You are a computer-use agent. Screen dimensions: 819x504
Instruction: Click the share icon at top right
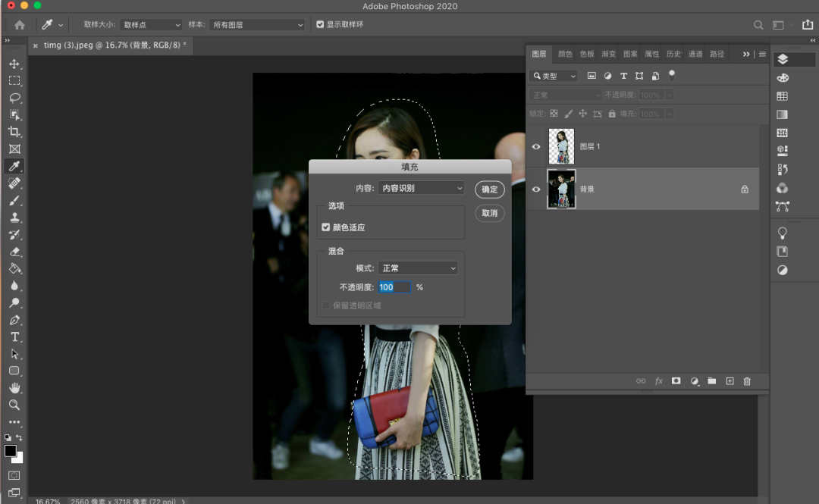808,24
